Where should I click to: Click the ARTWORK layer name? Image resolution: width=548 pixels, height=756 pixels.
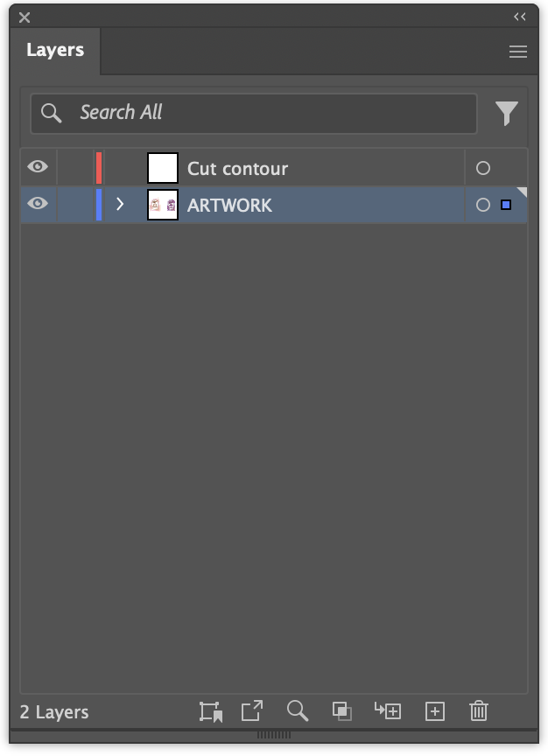(229, 205)
